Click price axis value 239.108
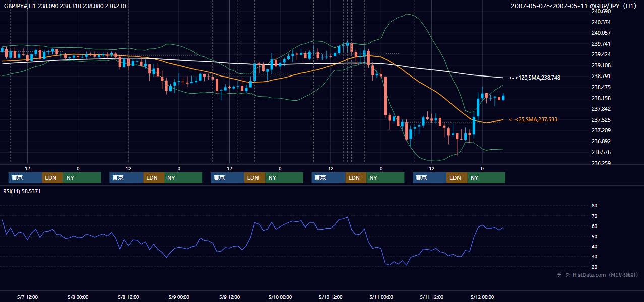Viewport: 644px width, 302px height. coord(601,65)
